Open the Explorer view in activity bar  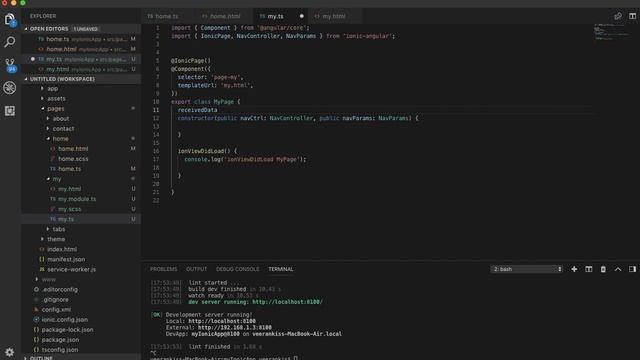coord(10,19)
